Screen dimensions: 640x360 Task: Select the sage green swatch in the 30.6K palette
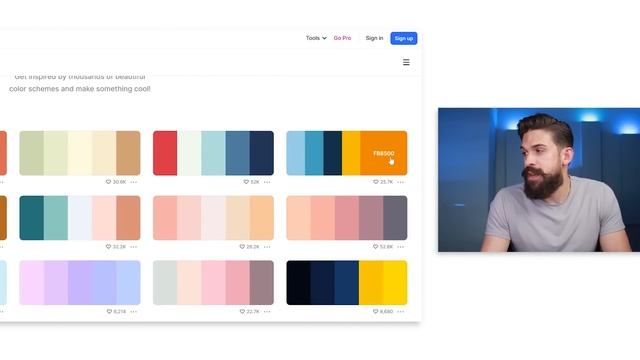pos(31,153)
